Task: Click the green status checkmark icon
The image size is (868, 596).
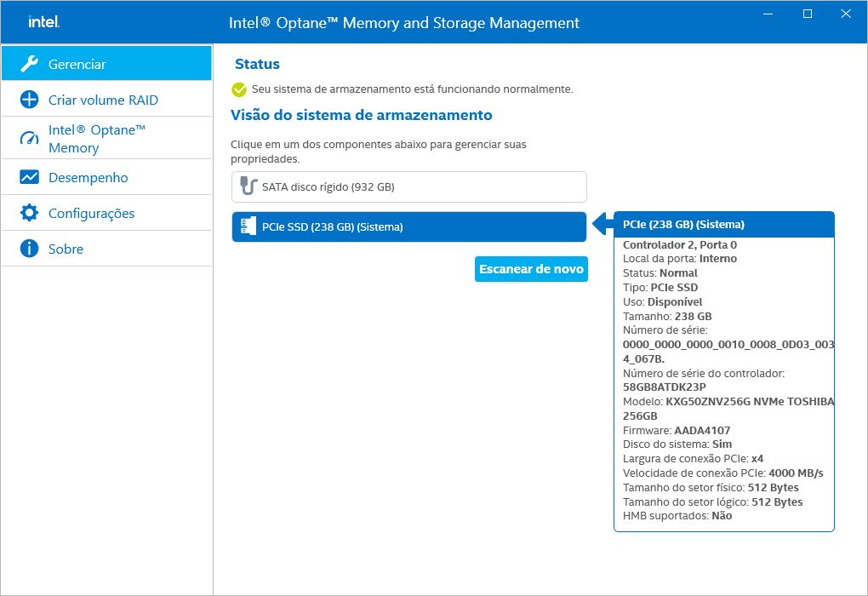Action: (239, 89)
